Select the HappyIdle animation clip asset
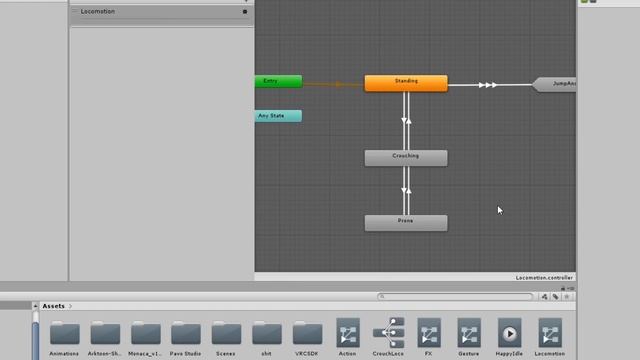This screenshot has width=640, height=360. 509,337
